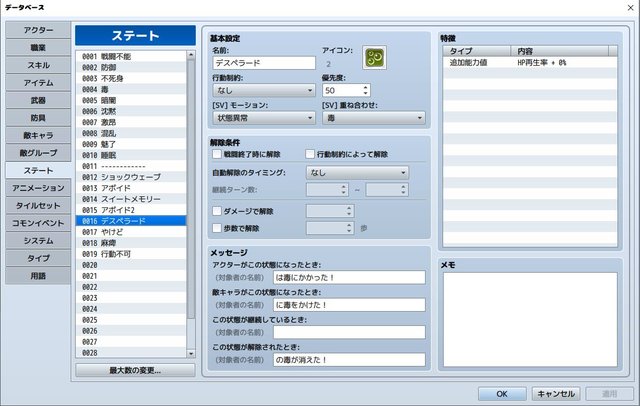Click the state-removed message field
The height and width of the screenshot is (406, 640).
tap(349, 359)
